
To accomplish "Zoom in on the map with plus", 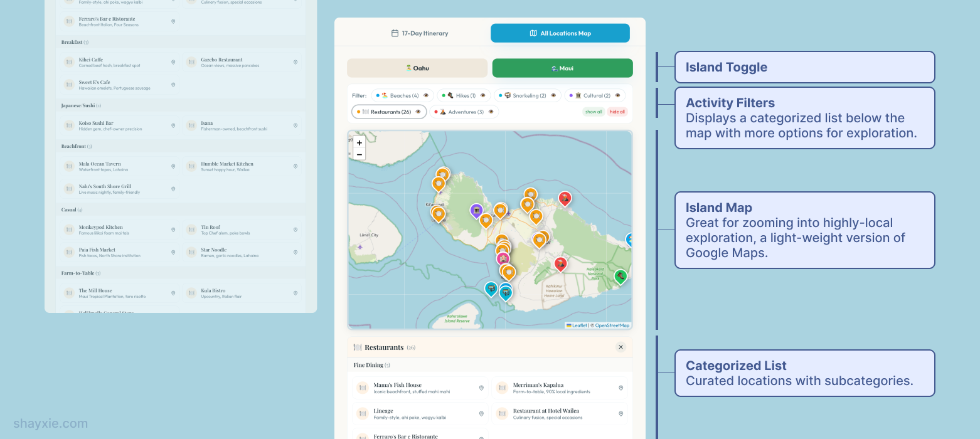I will [x=360, y=143].
